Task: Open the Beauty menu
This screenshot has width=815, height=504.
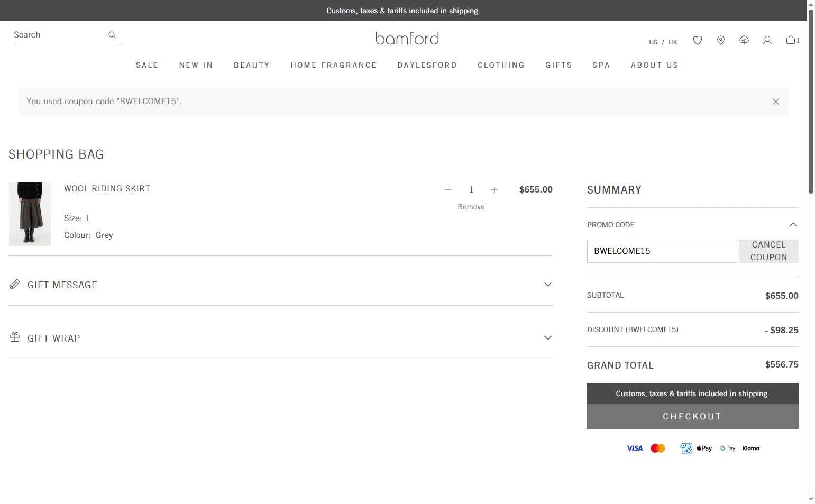Action: (x=252, y=65)
